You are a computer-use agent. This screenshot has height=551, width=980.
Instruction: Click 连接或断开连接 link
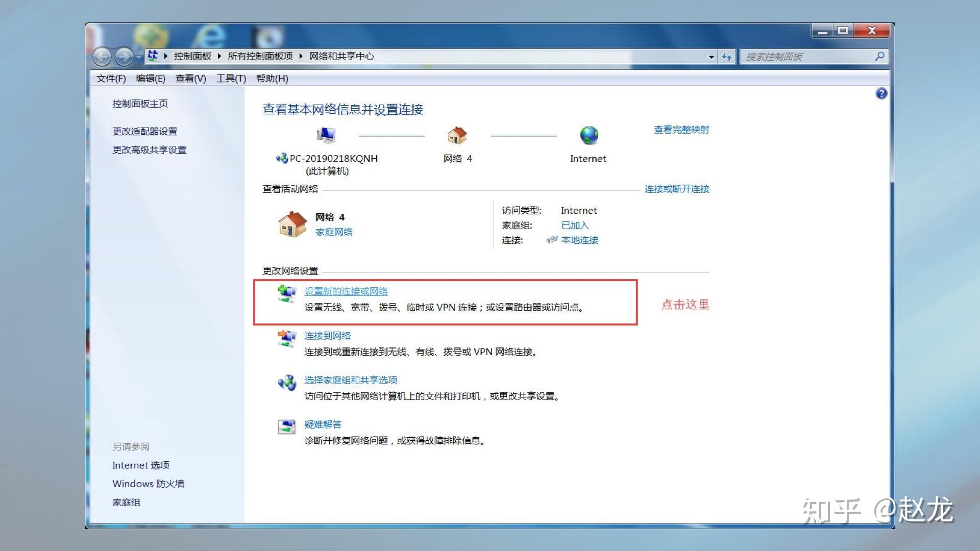[677, 189]
